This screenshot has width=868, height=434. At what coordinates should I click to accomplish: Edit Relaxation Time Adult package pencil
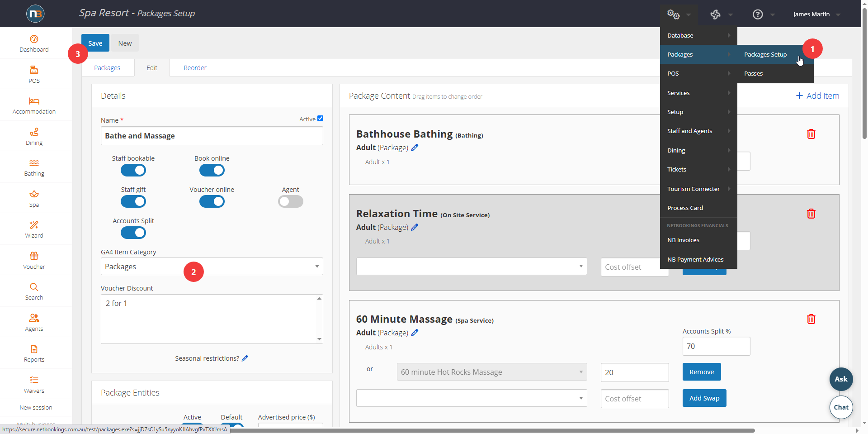415,227
